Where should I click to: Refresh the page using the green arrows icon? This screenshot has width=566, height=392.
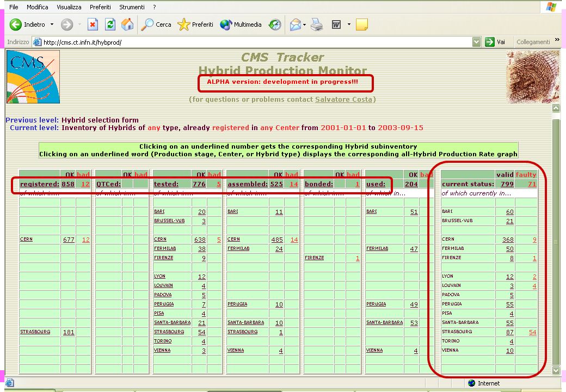(110, 24)
